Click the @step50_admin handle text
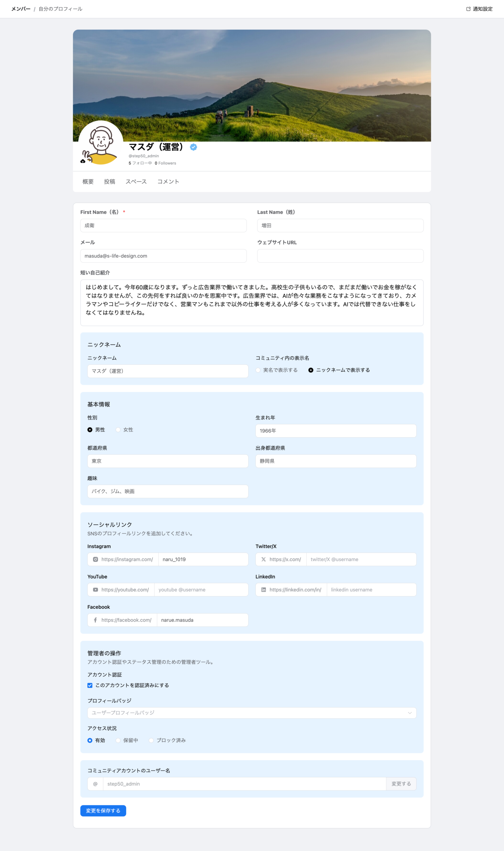This screenshot has width=504, height=851. (x=144, y=156)
